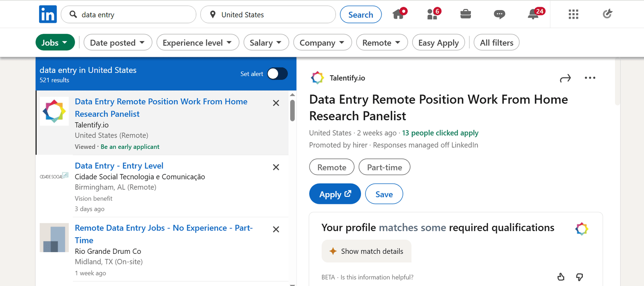Click the job details panel scrollbar
This screenshot has width=644, height=286.
point(617,82)
